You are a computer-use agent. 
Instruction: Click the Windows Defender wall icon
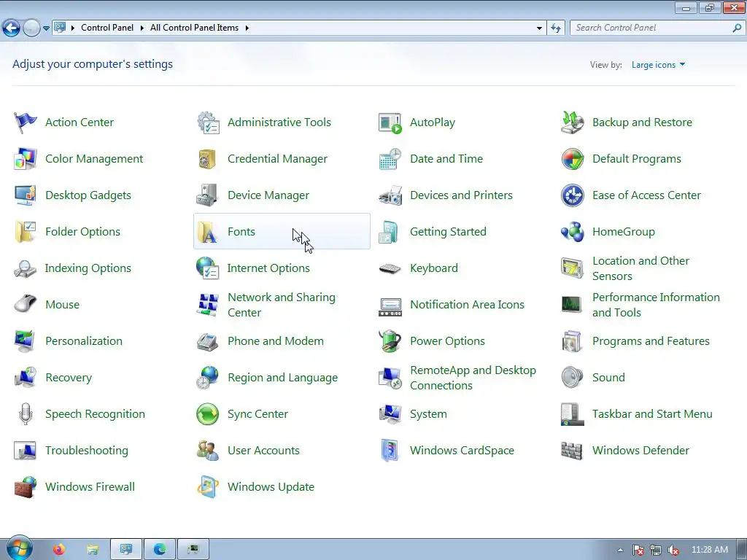tap(572, 451)
